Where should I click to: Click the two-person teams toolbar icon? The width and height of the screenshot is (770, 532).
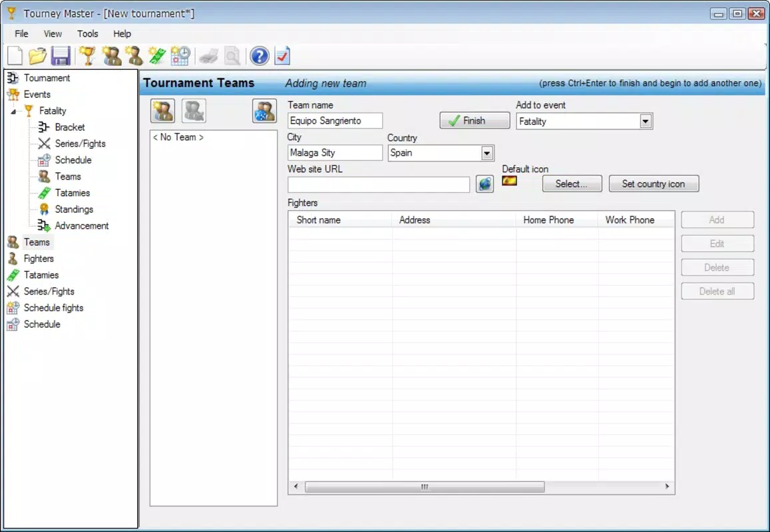pos(111,56)
